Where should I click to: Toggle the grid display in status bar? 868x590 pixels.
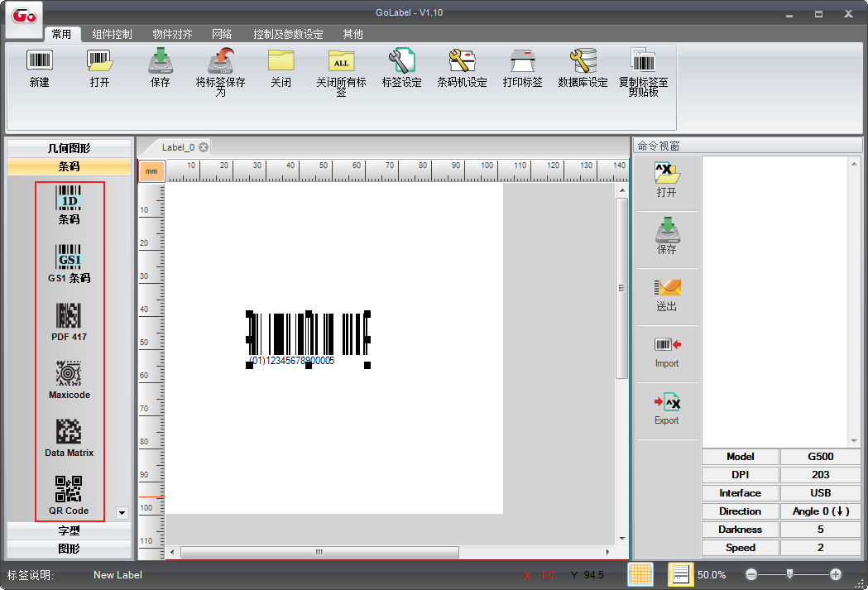click(640, 574)
